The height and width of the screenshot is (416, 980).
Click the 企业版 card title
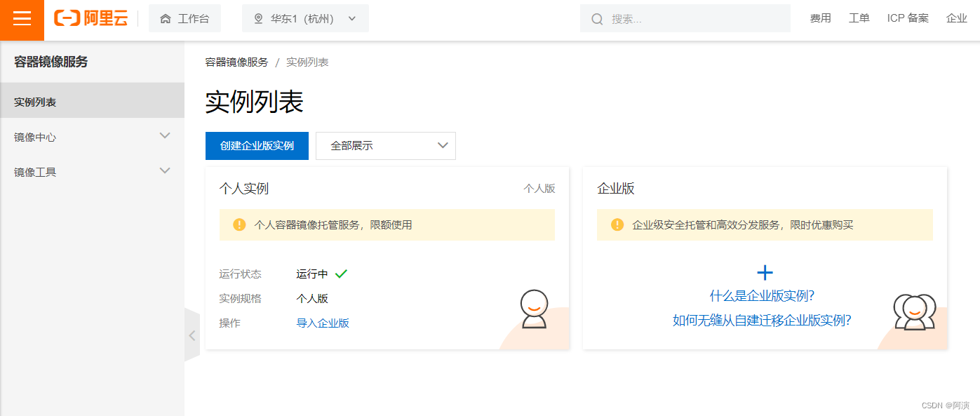pos(616,188)
